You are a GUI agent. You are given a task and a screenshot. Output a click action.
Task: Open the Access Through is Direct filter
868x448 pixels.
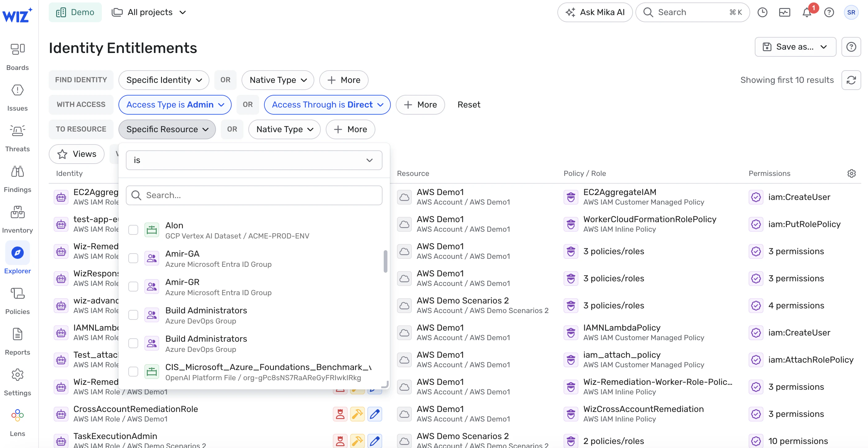click(x=327, y=105)
